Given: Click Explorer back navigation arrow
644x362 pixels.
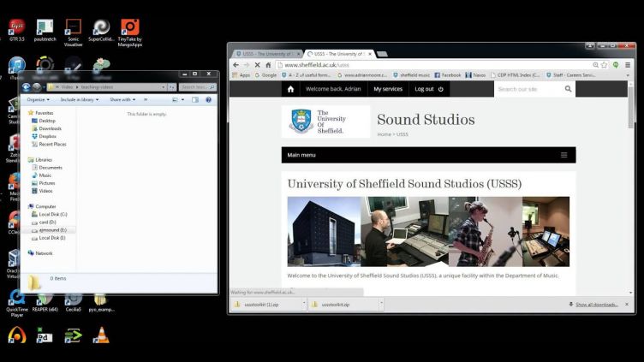Looking at the screenshot, I should pos(27,87).
